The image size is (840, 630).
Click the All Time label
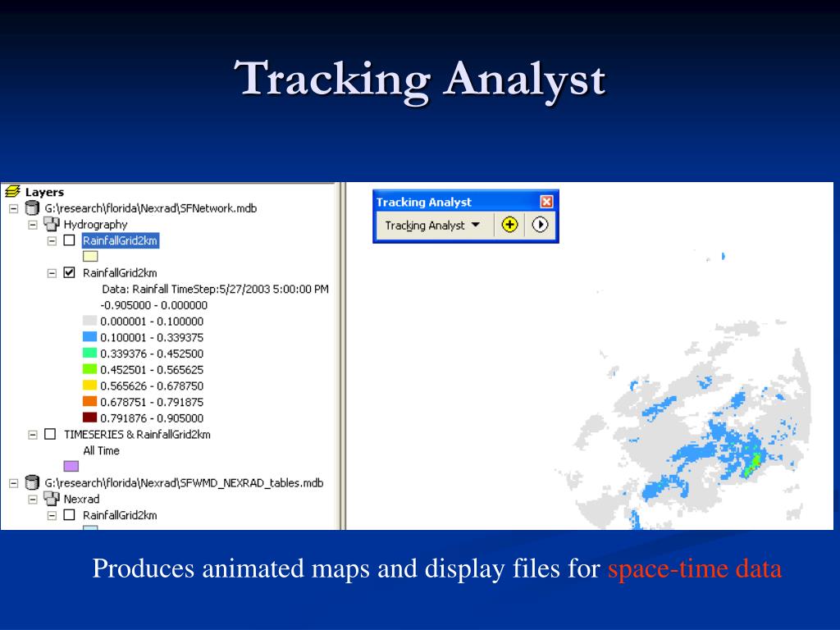click(101, 450)
